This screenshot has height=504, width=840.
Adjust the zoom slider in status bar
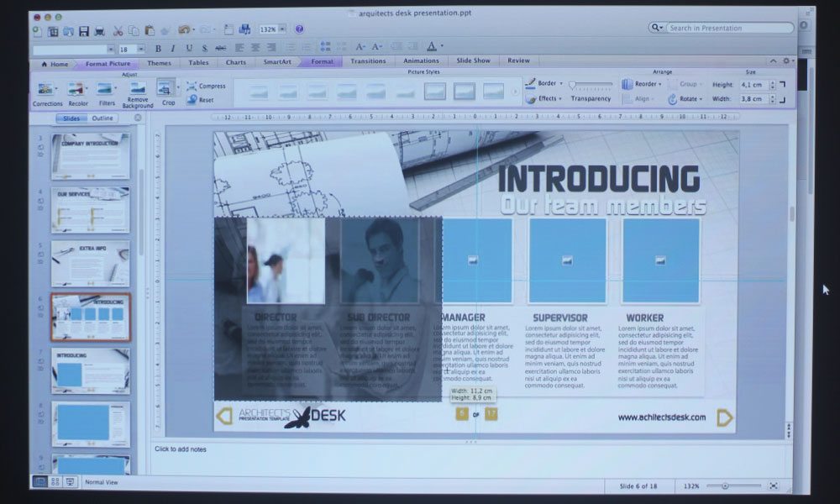(733, 486)
